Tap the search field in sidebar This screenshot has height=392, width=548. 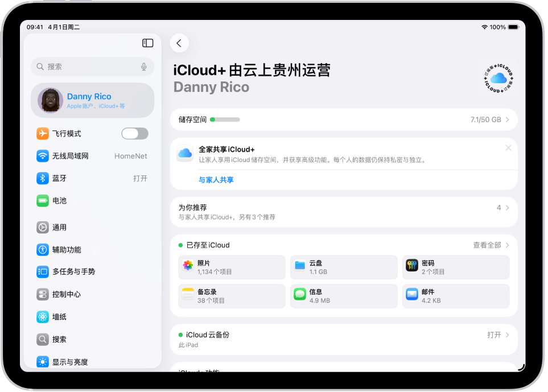(x=85, y=67)
